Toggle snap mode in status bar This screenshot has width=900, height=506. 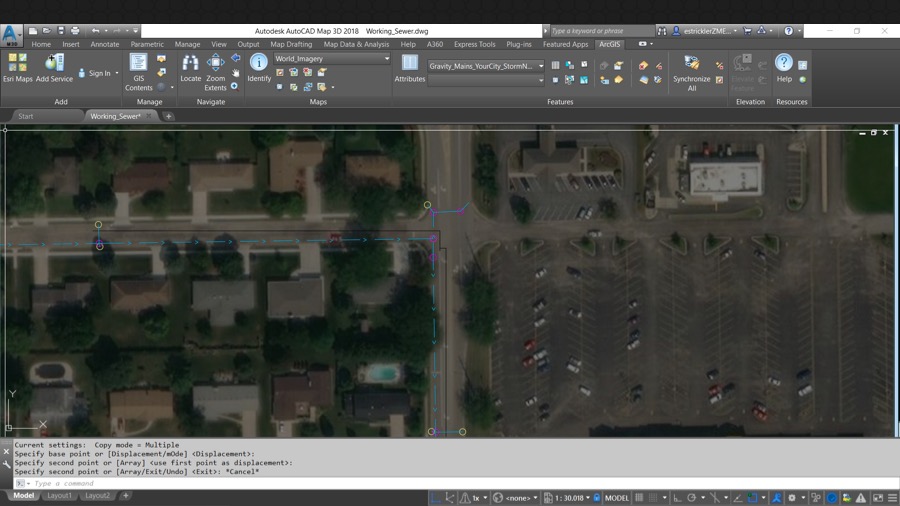tap(653, 498)
